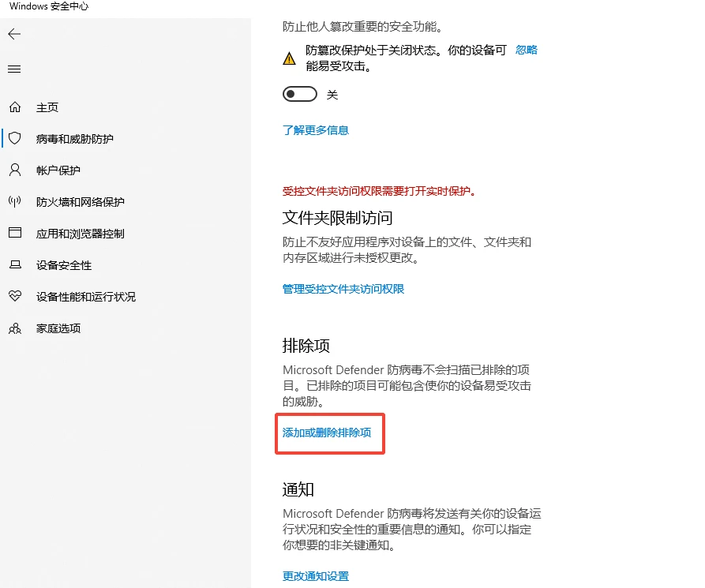
Task: Click 更改通知设置 link
Action: [316, 576]
